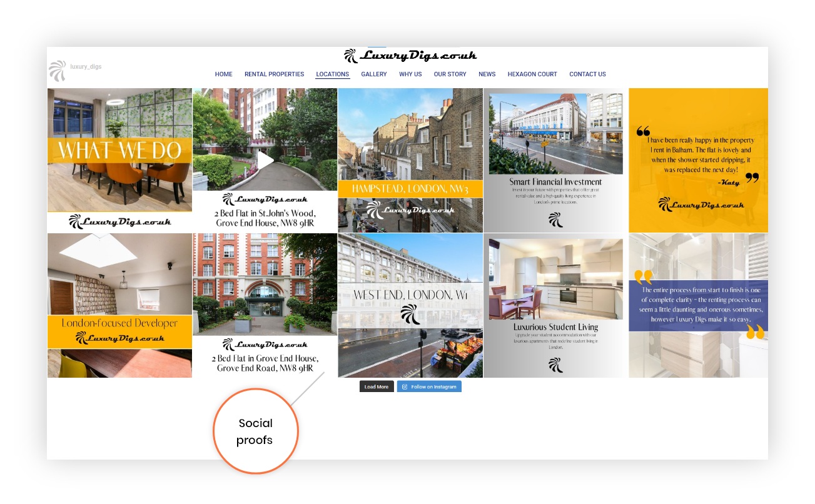The image size is (815, 504).
Task: Click the Instagram icon on Follow button
Action: [x=405, y=387]
